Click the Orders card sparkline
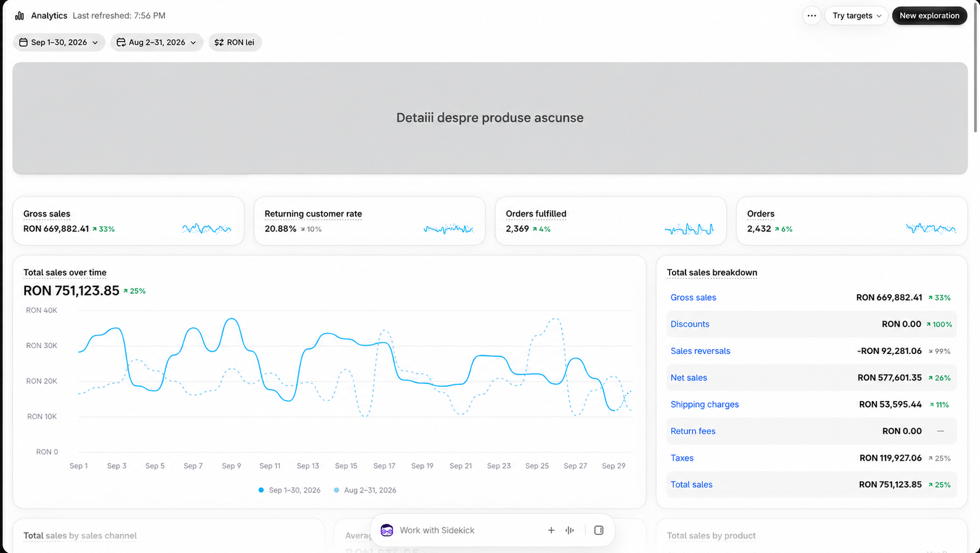This screenshot has height=553, width=980. point(931,228)
